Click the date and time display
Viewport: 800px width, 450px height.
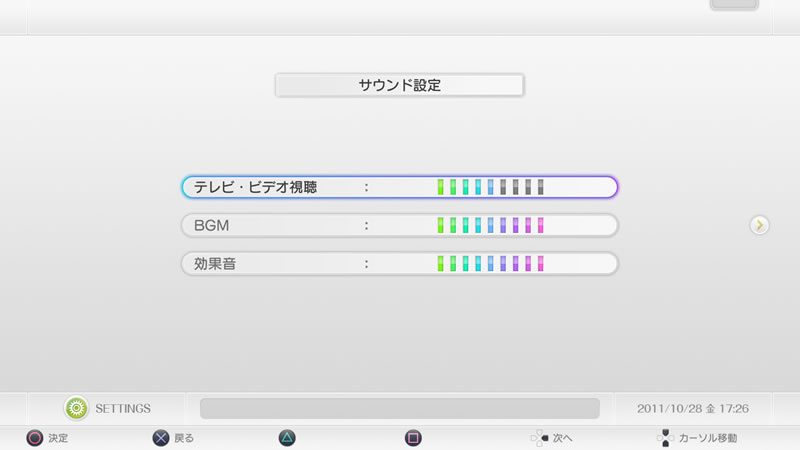click(693, 409)
